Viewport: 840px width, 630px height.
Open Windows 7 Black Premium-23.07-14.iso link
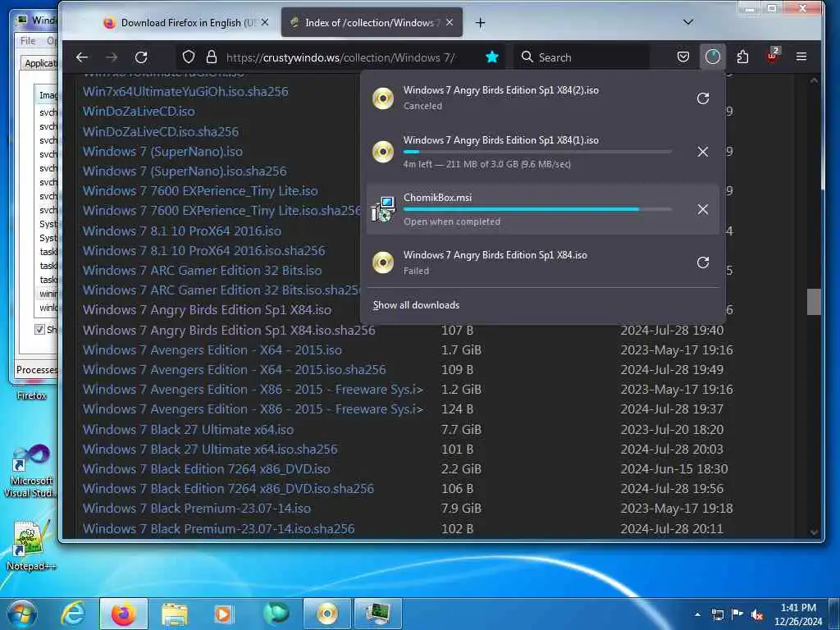coord(197,509)
